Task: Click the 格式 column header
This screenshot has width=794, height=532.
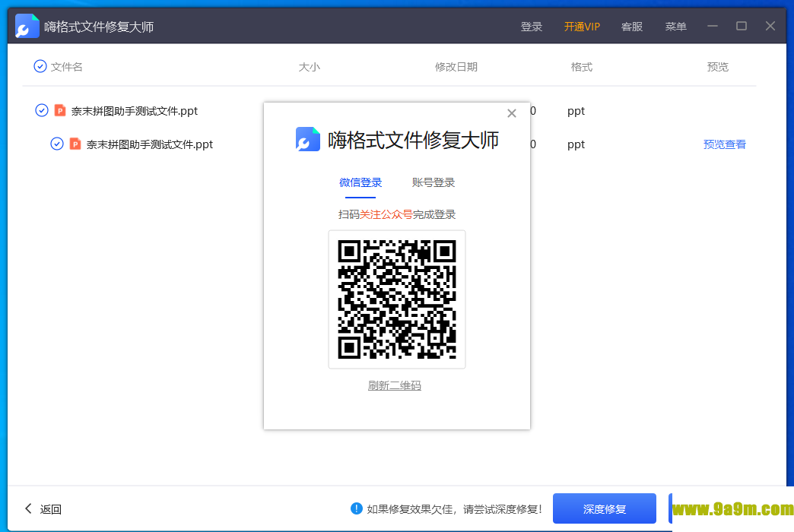Action: click(581, 67)
